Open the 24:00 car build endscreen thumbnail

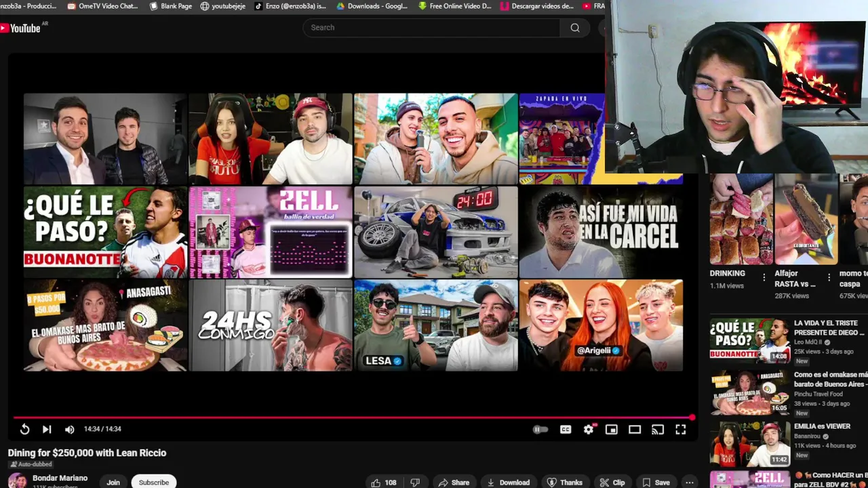pyautogui.click(x=436, y=232)
